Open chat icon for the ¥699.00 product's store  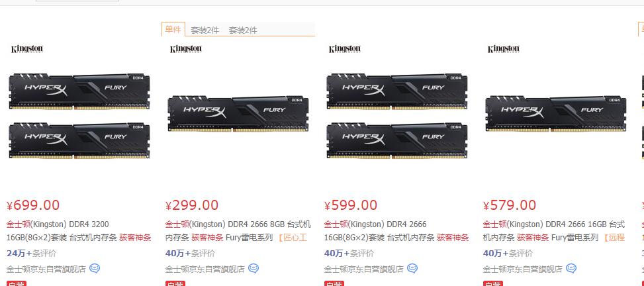point(95,269)
